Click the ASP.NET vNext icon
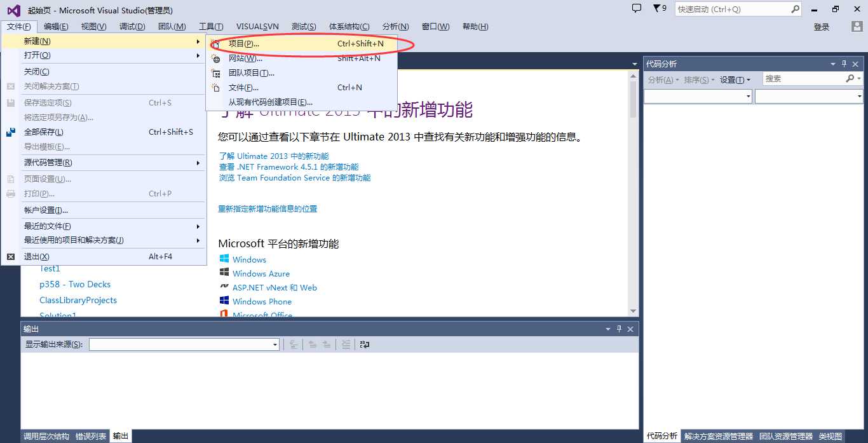 pyautogui.click(x=224, y=287)
